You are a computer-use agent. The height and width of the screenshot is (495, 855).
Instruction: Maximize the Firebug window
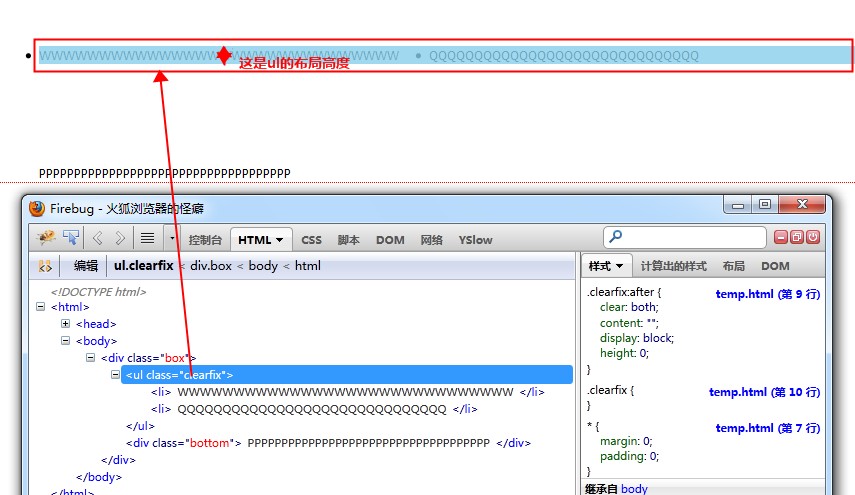pos(765,205)
